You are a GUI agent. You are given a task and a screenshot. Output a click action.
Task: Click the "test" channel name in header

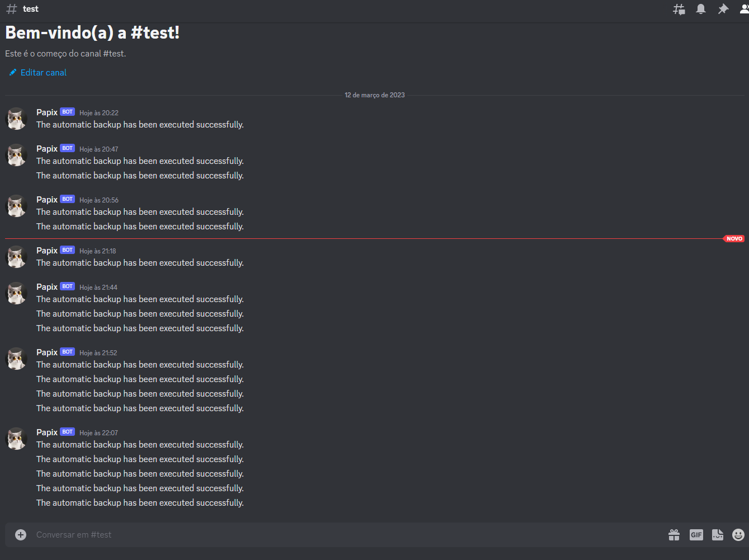point(31,9)
